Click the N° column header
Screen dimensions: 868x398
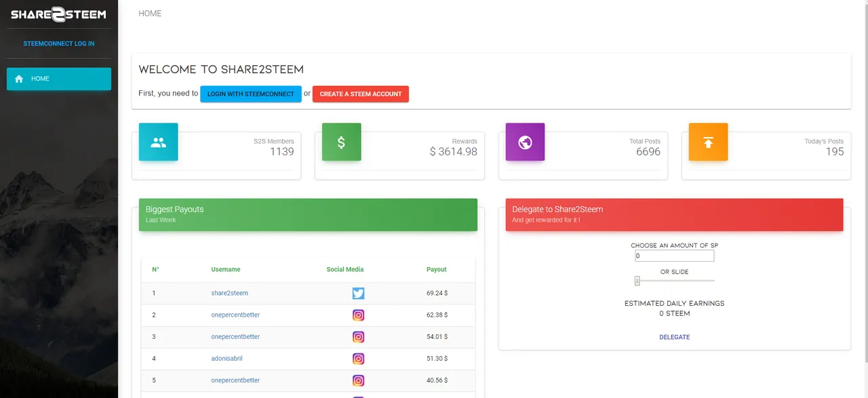click(155, 270)
